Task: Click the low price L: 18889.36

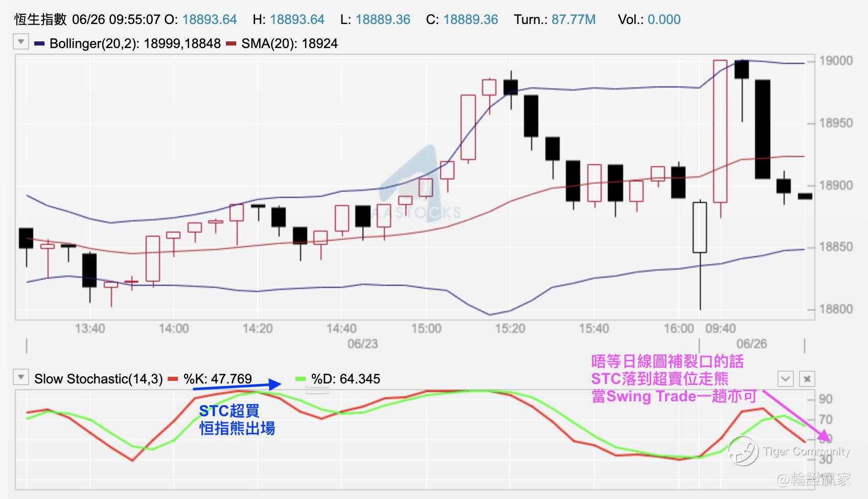Action: coord(375,20)
